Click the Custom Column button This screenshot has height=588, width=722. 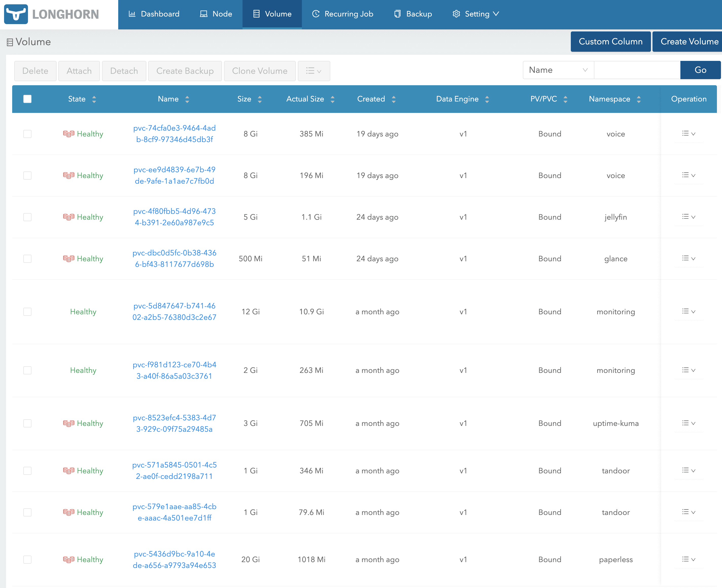[611, 42]
